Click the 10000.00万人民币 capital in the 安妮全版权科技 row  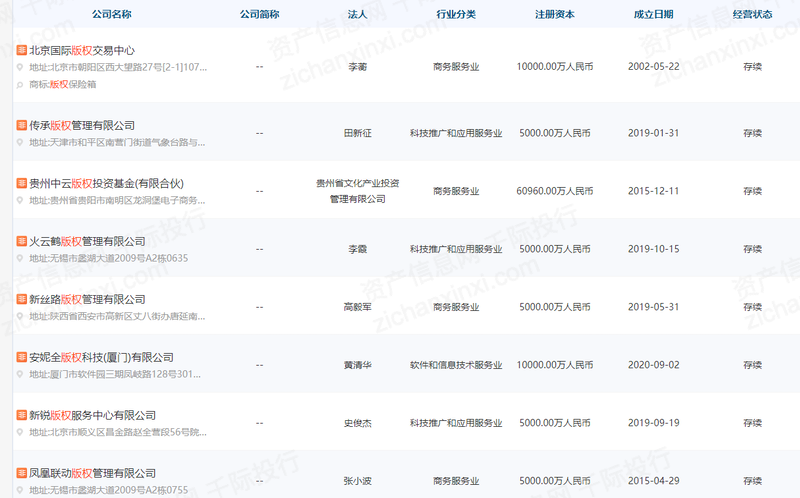[555, 365]
